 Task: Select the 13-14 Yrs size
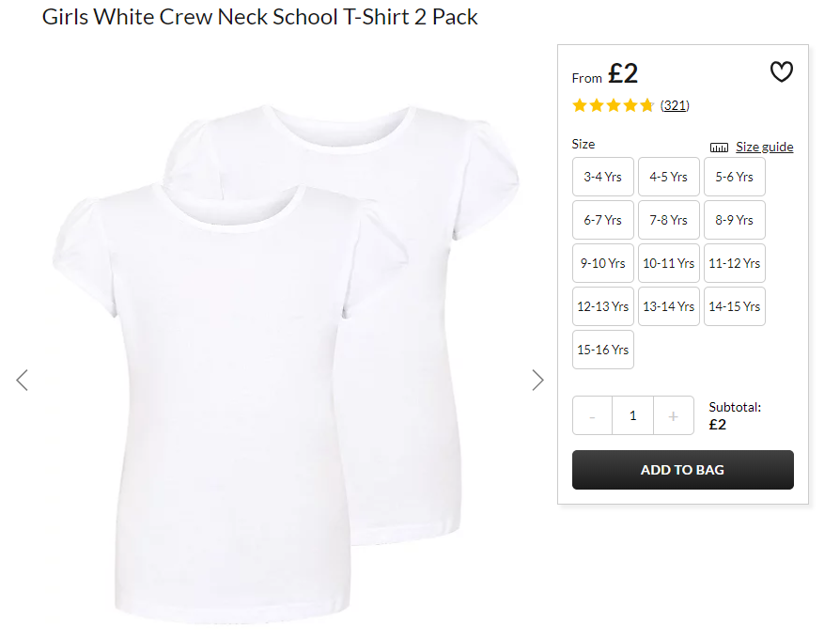tap(669, 306)
